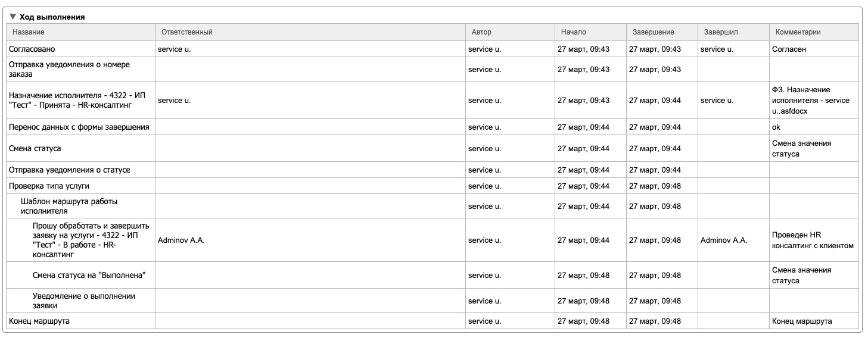Select Отправка уведомления о номере заказа row
This screenshot has height=344, width=868.
pos(69,69)
